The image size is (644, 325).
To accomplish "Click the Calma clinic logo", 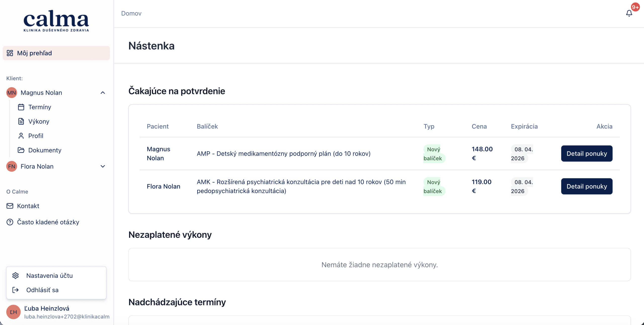I will point(56,21).
